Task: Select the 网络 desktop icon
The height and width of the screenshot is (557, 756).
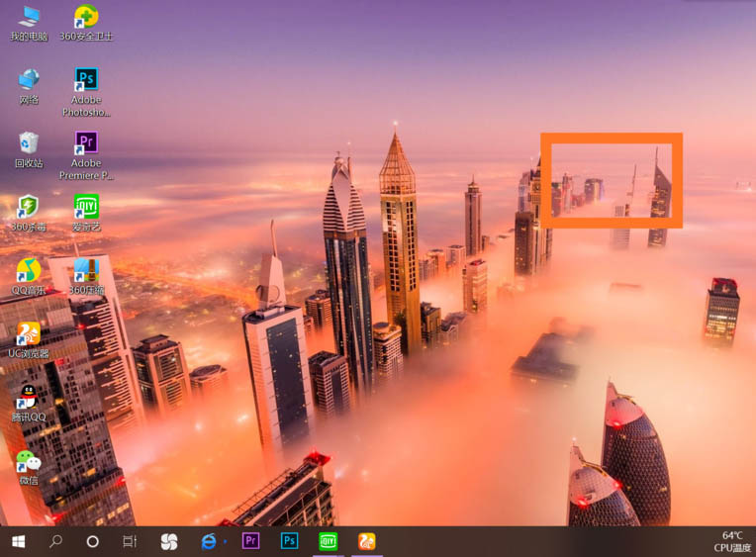Action: tap(29, 87)
